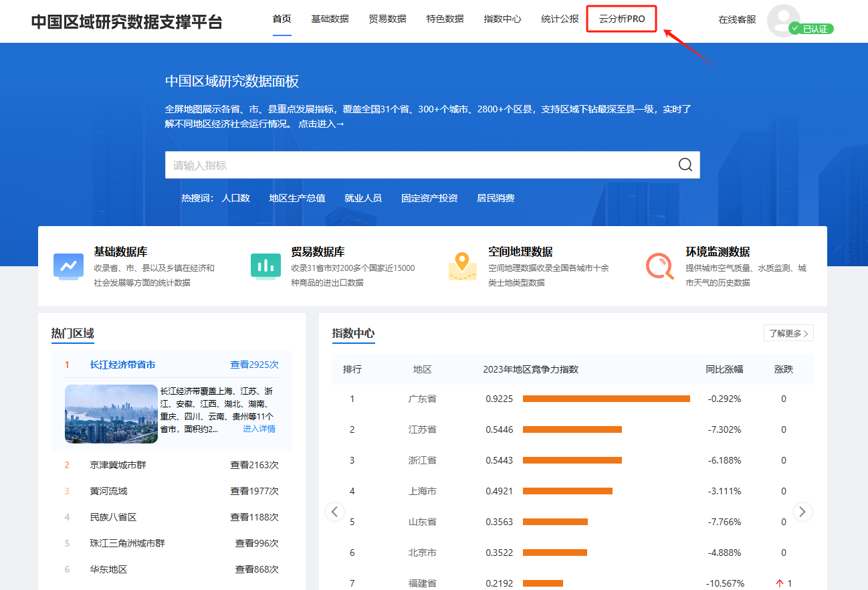Select the hot search term 居民消费
Image resolution: width=868 pixels, height=590 pixels.
tap(496, 198)
